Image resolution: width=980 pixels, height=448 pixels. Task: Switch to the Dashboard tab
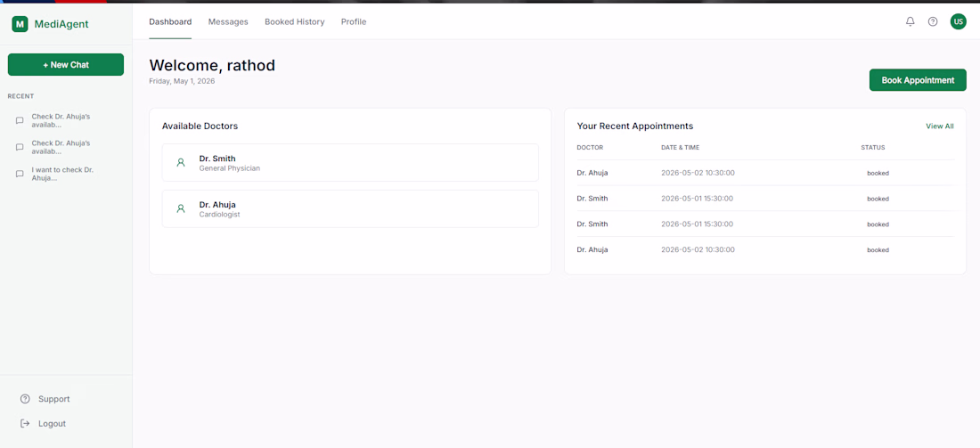click(170, 22)
